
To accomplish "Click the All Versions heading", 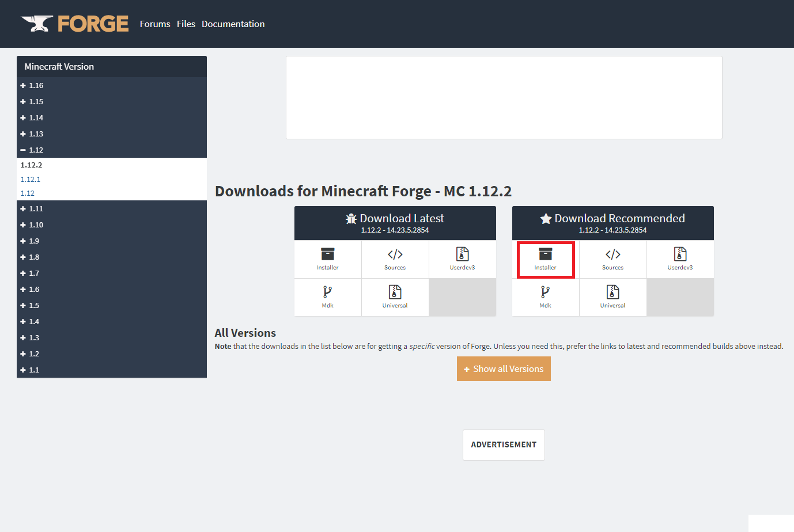I will (x=245, y=333).
